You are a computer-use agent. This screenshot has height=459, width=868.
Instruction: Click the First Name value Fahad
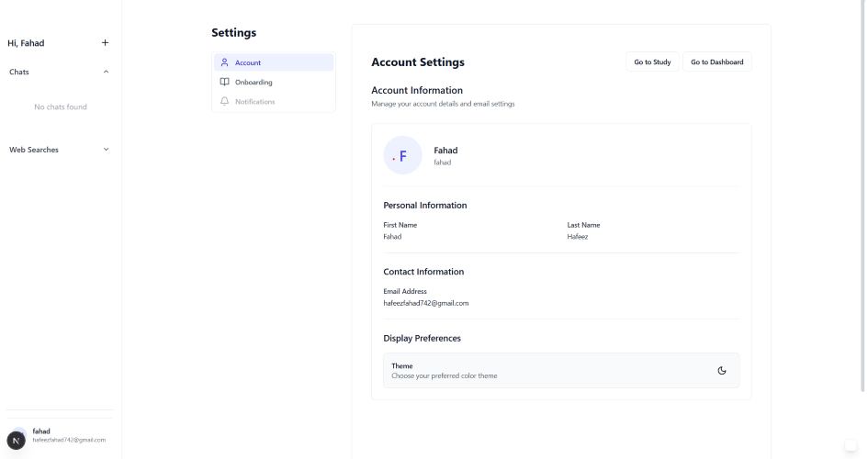392,237
